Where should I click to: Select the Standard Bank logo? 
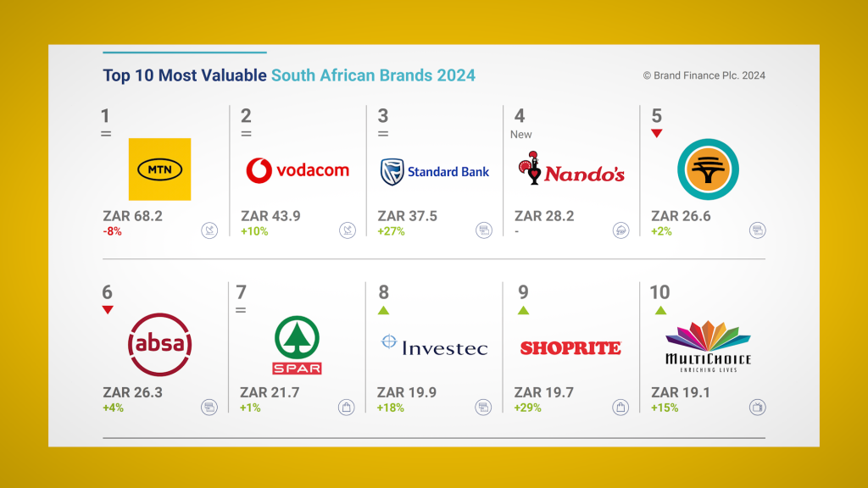click(435, 171)
